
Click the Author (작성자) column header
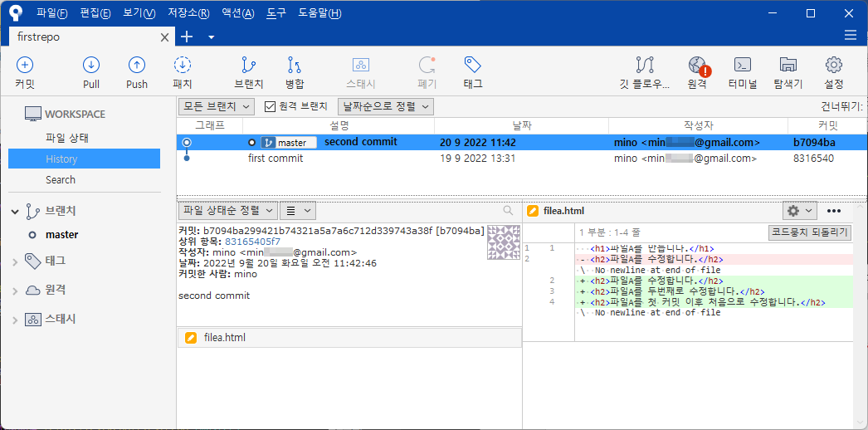pos(698,125)
